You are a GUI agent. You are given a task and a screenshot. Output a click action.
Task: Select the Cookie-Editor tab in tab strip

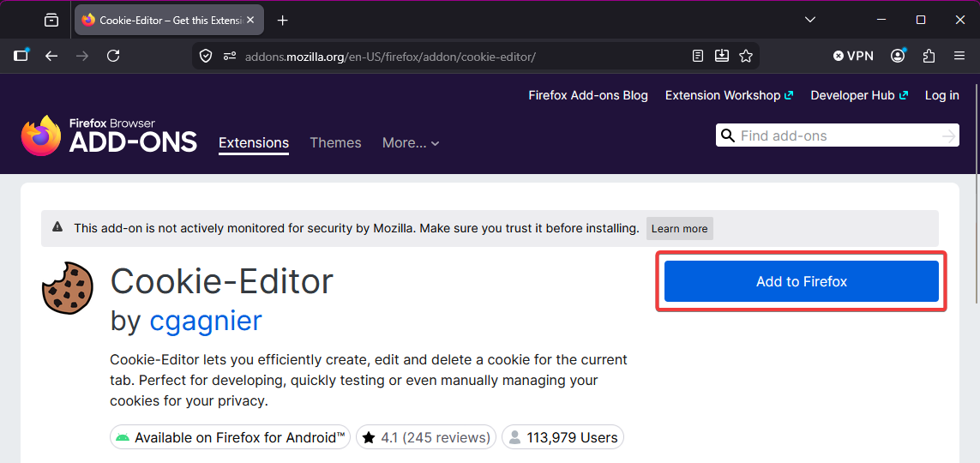pyautogui.click(x=169, y=20)
